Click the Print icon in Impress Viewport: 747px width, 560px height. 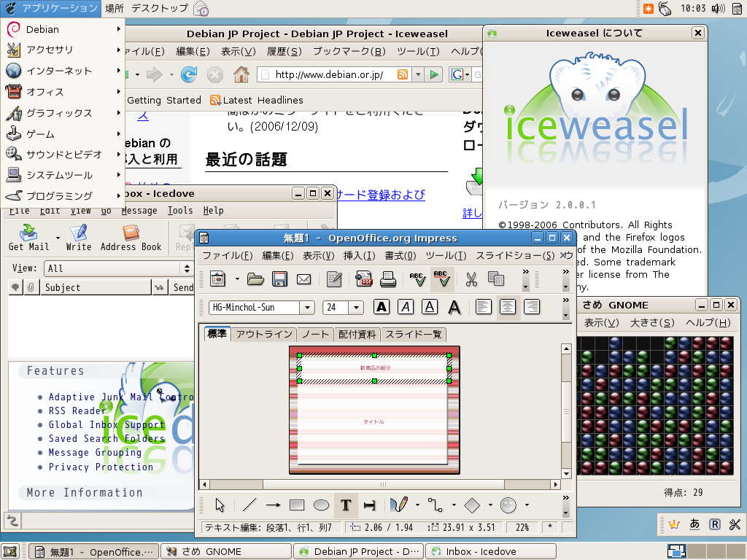coord(388,279)
